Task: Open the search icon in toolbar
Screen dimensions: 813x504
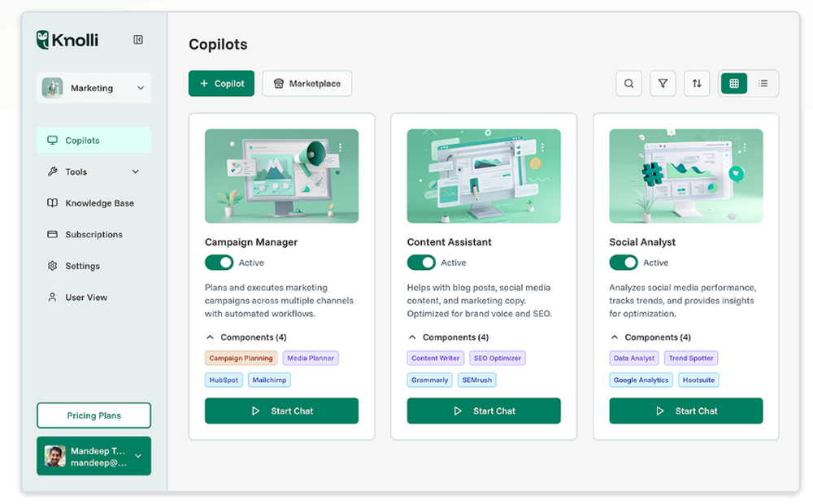Action: coord(628,83)
